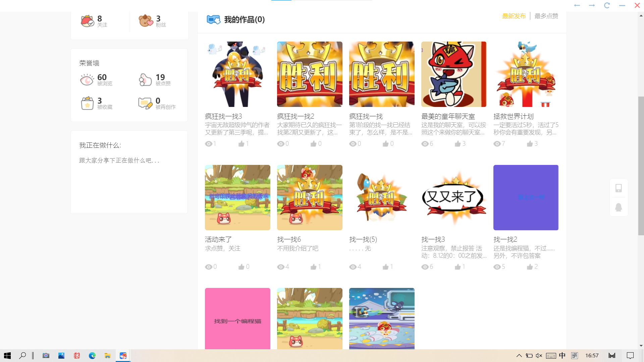Click the 最美的童年聊天室 title link
The width and height of the screenshot is (644, 362).
click(x=448, y=116)
